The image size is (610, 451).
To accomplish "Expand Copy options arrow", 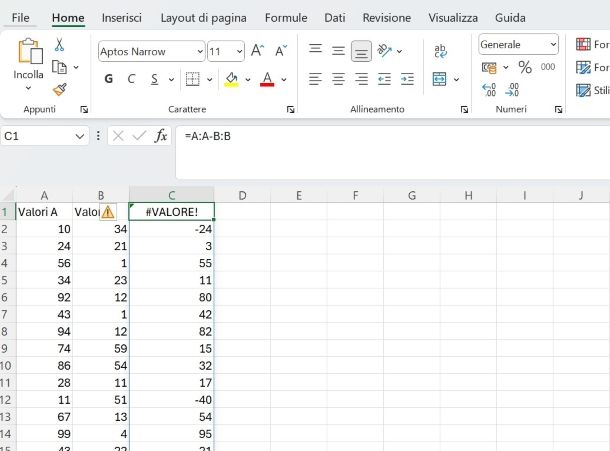I will pos(76,67).
